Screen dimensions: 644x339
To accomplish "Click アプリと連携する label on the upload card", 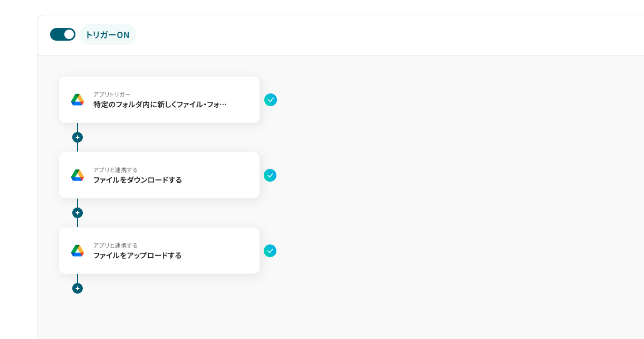I will point(116,246).
